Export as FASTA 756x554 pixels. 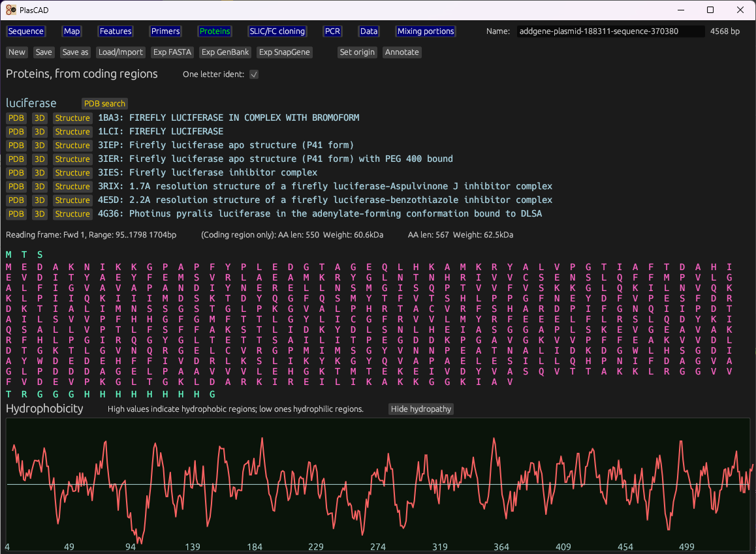(x=172, y=52)
